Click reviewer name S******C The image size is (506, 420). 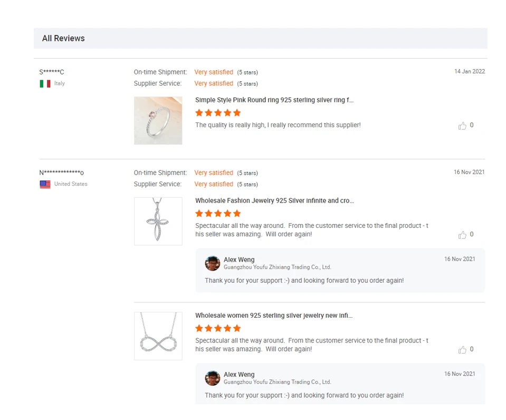coord(52,72)
